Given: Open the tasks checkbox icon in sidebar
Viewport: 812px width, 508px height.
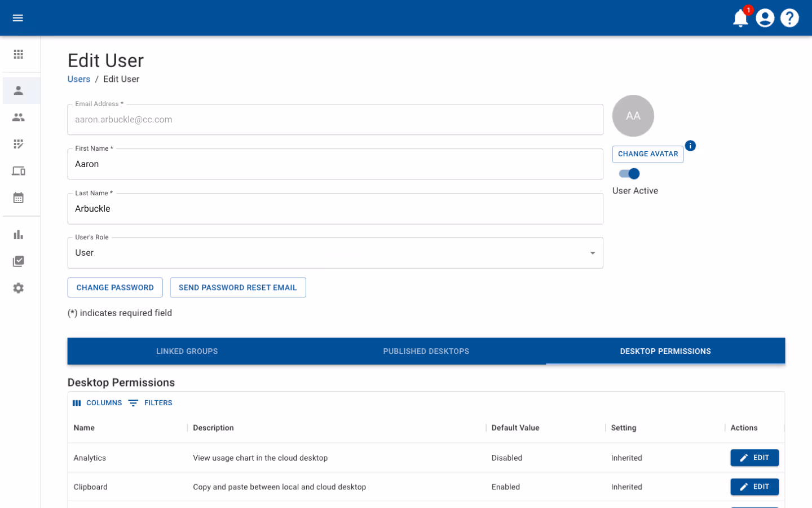Looking at the screenshot, I should [x=18, y=261].
